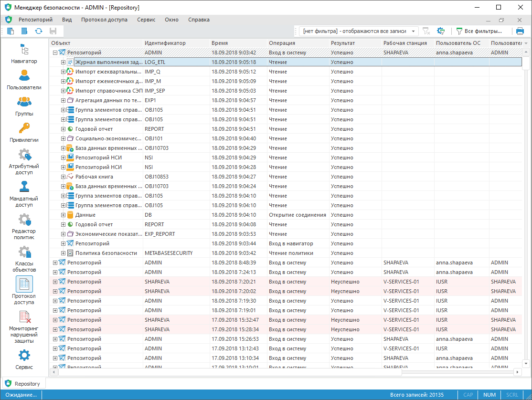Open Security Violation Monitoring section

pyautogui.click(x=24, y=327)
